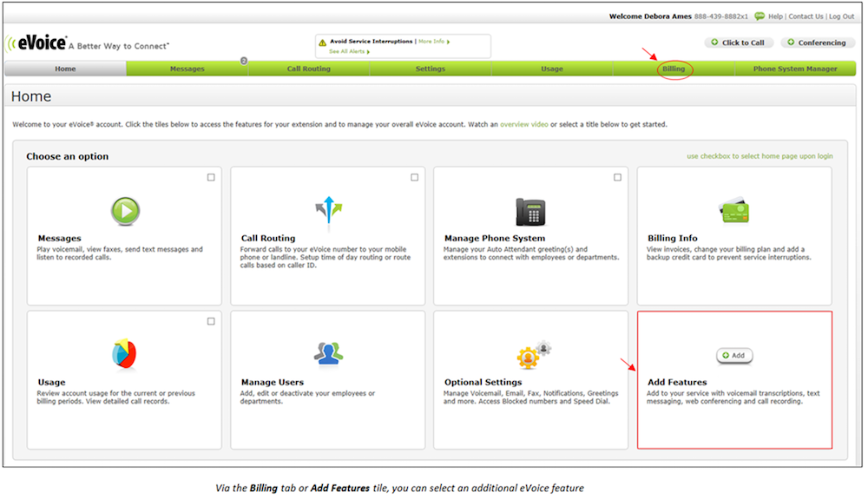
Task: Click the pie chart Usage icon
Action: [x=124, y=353]
